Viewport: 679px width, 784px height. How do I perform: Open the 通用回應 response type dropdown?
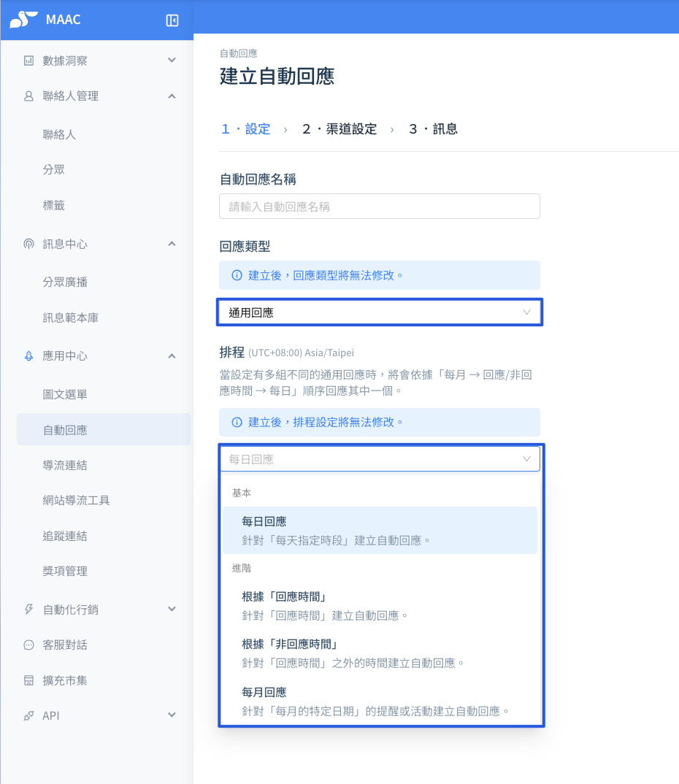point(380,312)
